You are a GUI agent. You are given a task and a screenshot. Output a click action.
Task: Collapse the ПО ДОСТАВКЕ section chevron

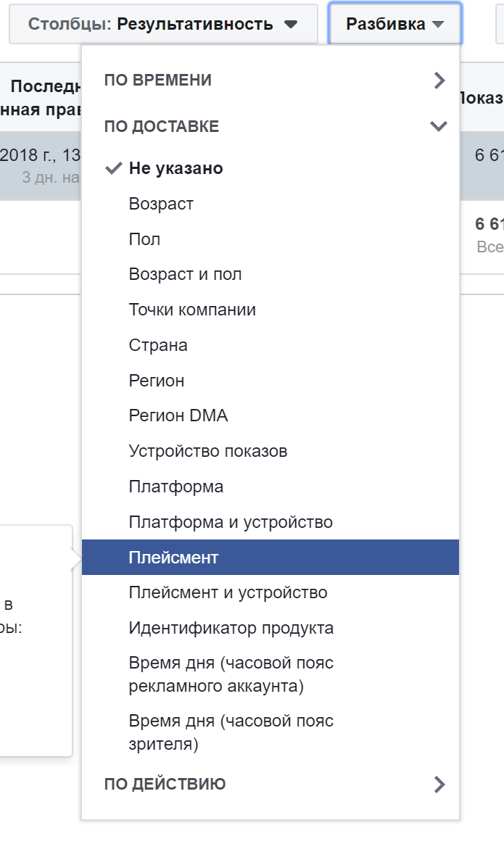tap(438, 126)
